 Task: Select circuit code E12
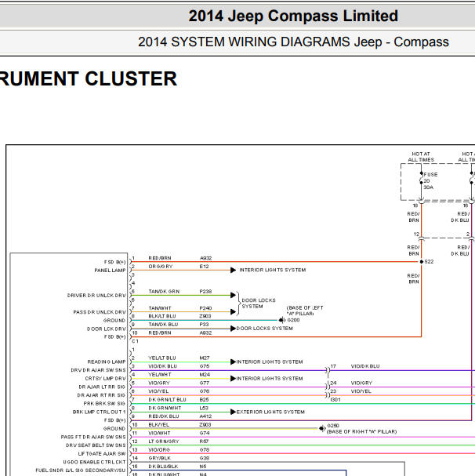click(x=204, y=267)
